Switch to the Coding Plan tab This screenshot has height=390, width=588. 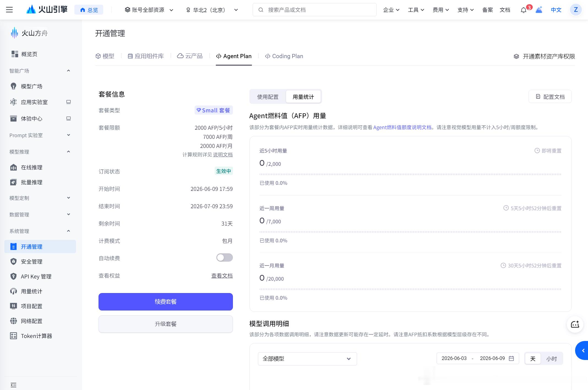pos(284,56)
